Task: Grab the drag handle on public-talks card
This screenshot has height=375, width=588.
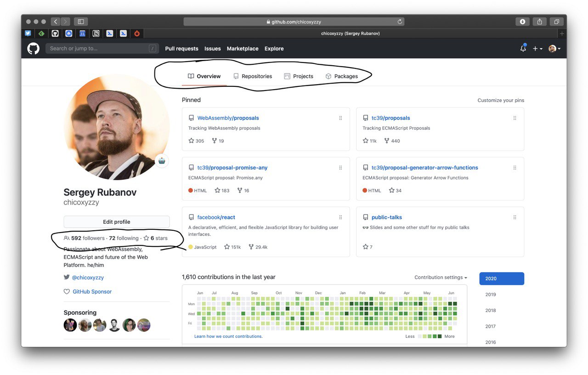Action: [x=514, y=217]
